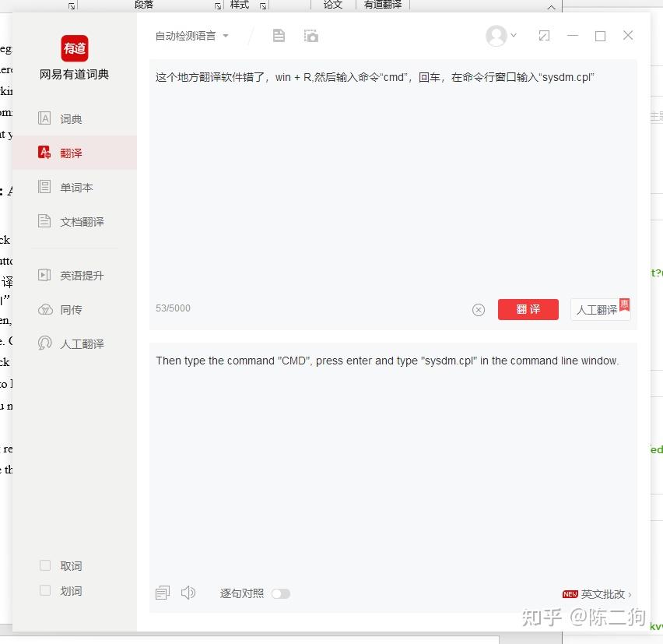Open the user avatar account menu
The width and height of the screenshot is (663, 644).
coord(501,36)
